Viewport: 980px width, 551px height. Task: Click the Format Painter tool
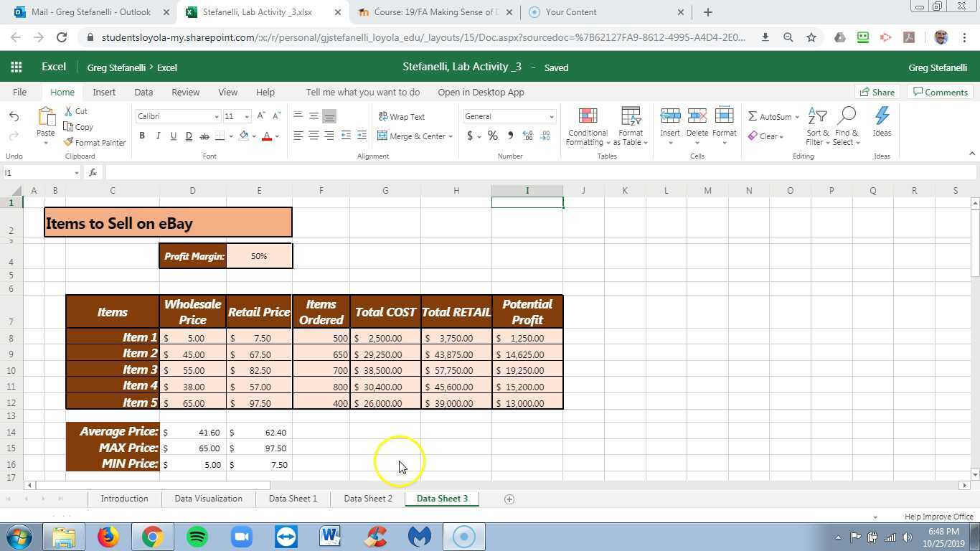pos(95,143)
